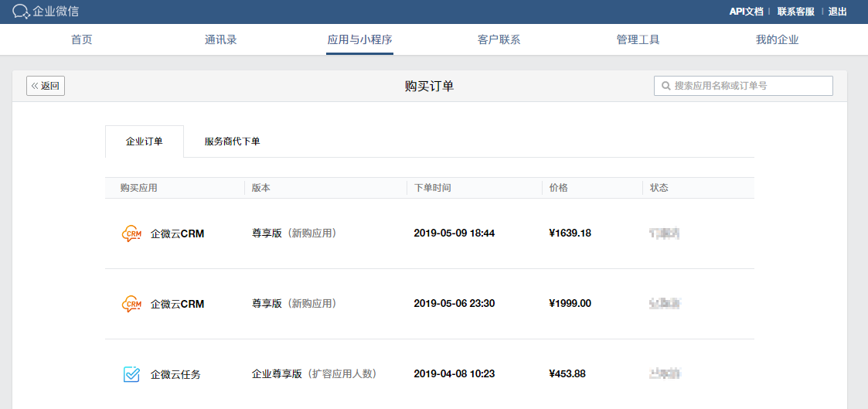Click the price ¥453.88

567,374
